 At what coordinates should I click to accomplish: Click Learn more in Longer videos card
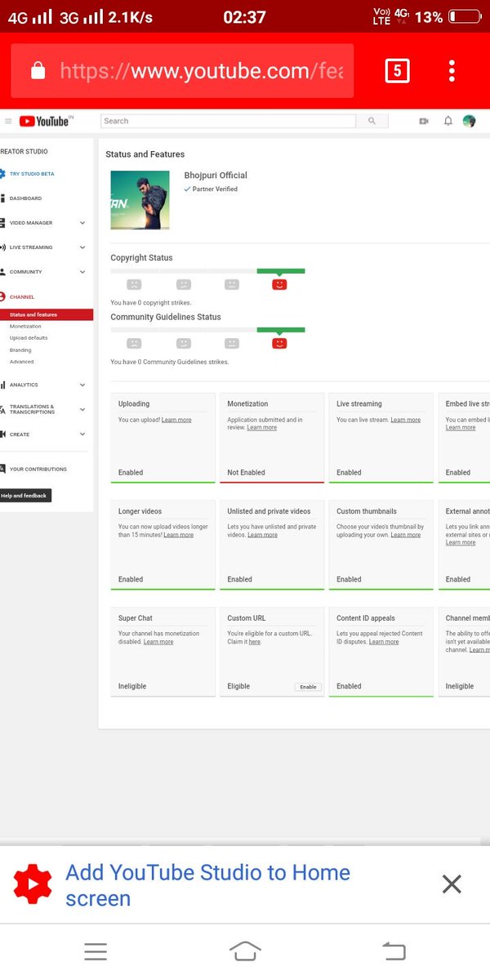click(179, 535)
